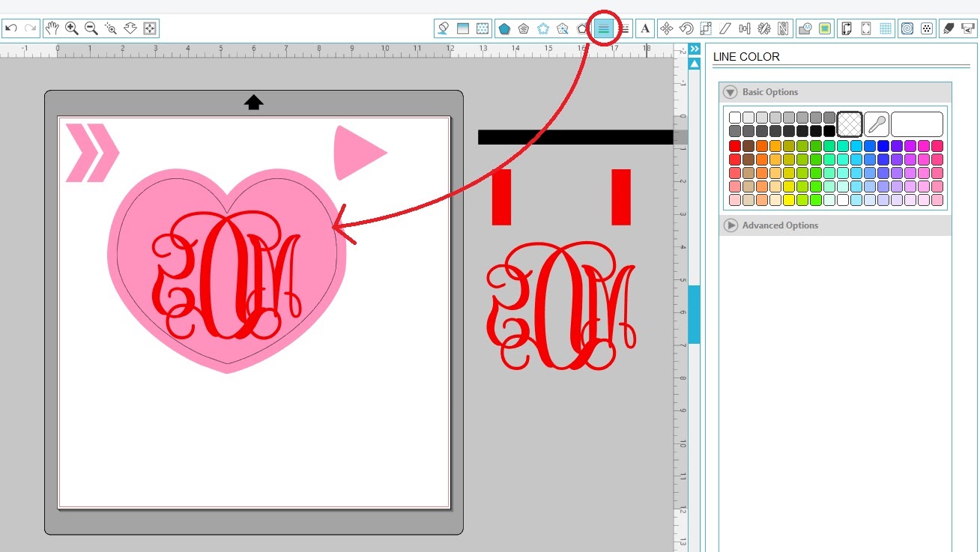Collapse the Basic Options section
980x552 pixels.
(x=730, y=92)
